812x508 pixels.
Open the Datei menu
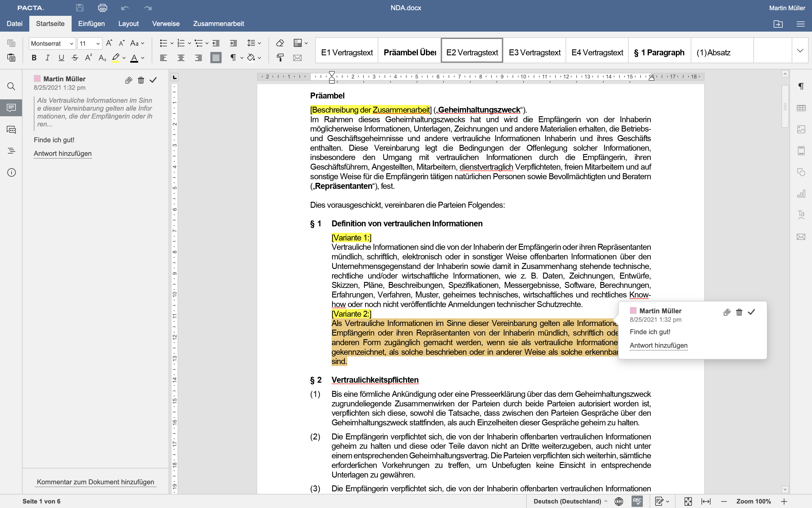[15, 23]
